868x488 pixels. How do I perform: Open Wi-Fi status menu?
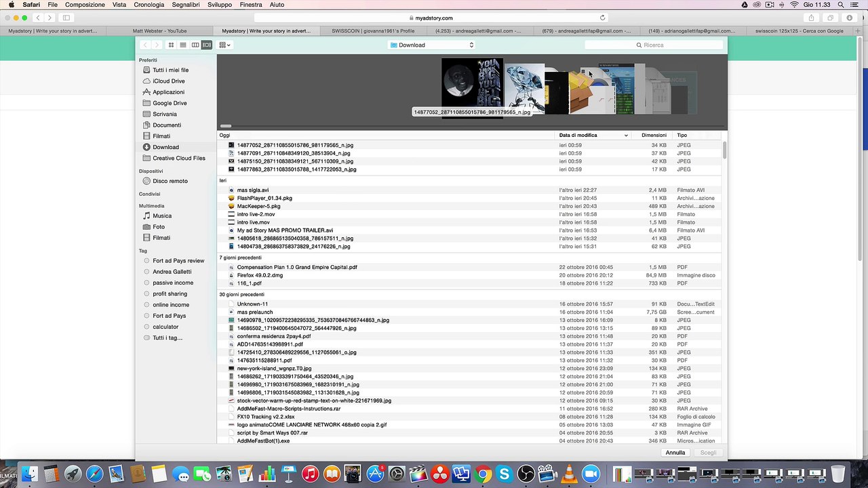click(794, 5)
